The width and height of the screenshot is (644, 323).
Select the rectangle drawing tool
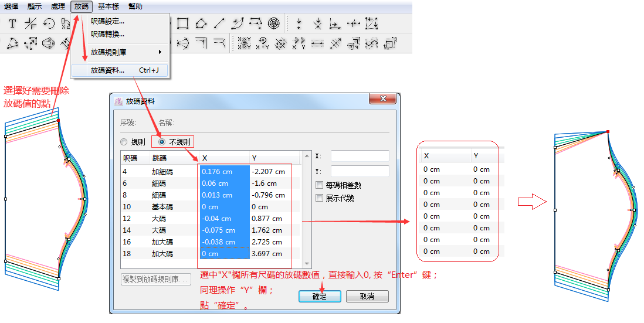pos(182,24)
